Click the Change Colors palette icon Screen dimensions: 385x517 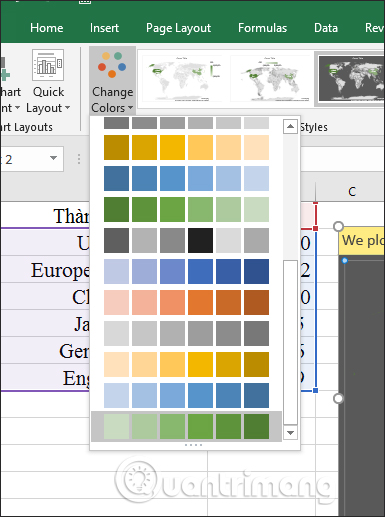click(x=112, y=65)
